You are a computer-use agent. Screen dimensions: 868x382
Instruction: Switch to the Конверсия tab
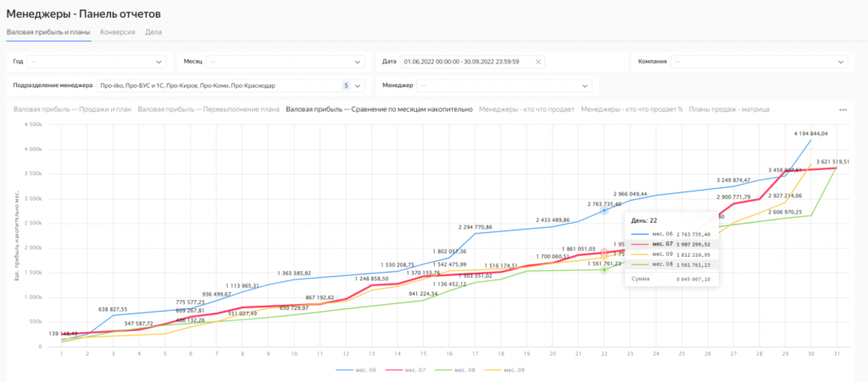click(x=117, y=32)
